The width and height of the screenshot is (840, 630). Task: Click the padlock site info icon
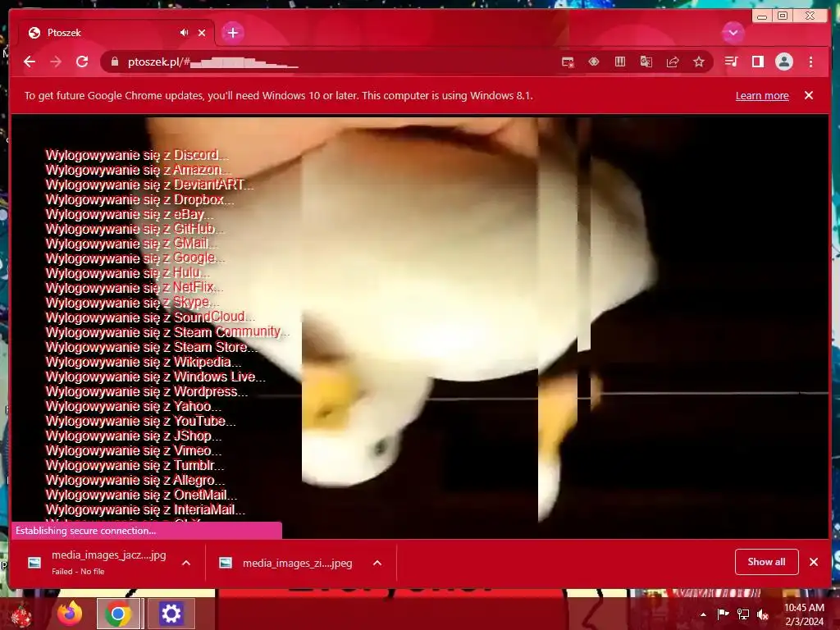[x=115, y=62]
